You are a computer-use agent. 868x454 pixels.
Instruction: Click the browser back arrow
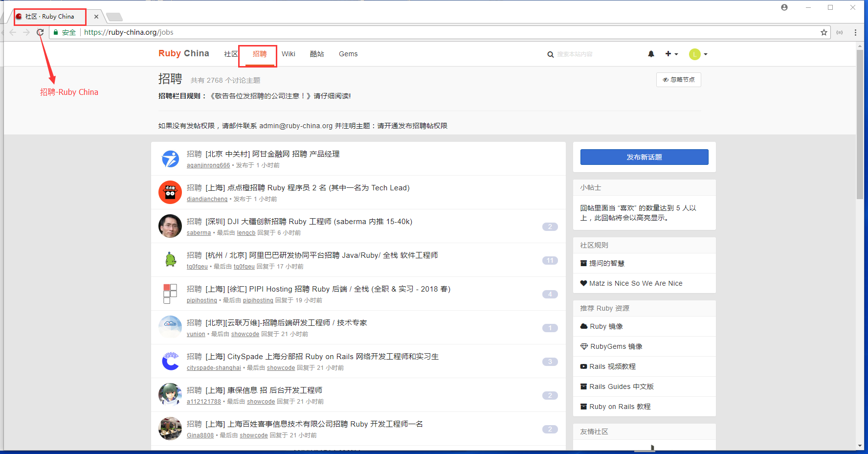pyautogui.click(x=13, y=32)
